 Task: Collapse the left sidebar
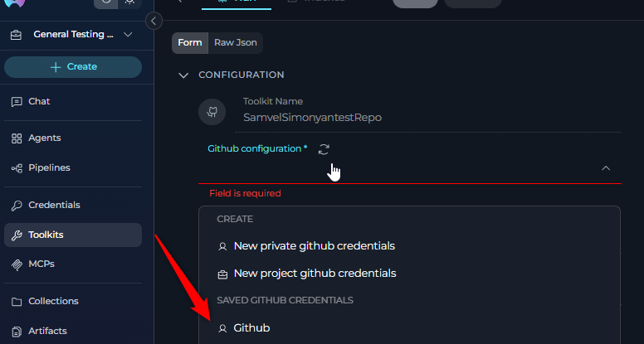154,21
